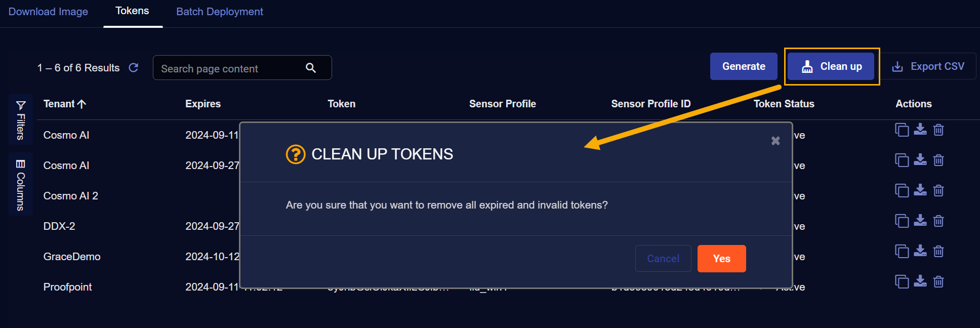Cancel the token cleanup dialog

(x=663, y=259)
